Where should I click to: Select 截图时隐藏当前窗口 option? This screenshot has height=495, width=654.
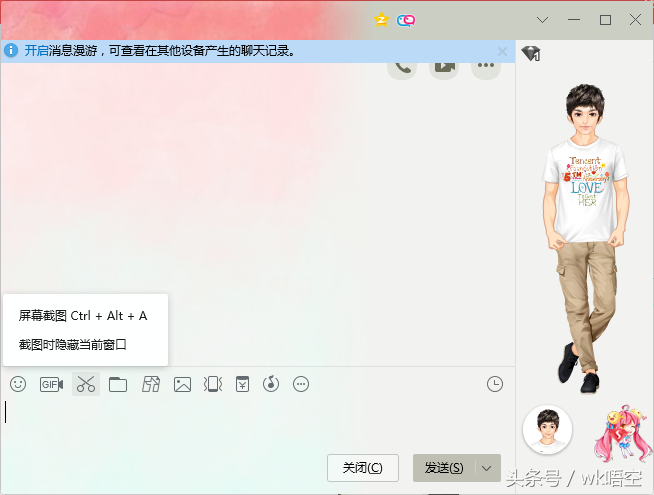pyautogui.click(x=73, y=345)
